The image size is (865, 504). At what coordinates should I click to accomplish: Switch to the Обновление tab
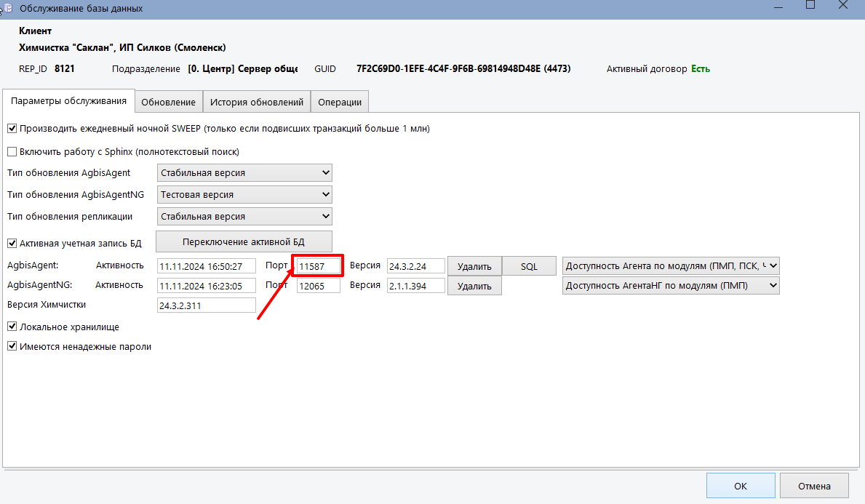click(x=168, y=103)
